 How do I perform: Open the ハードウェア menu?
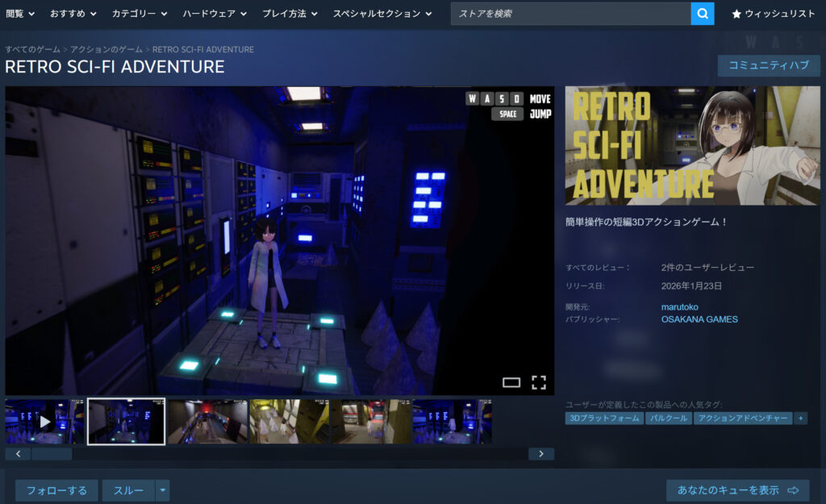tap(216, 14)
